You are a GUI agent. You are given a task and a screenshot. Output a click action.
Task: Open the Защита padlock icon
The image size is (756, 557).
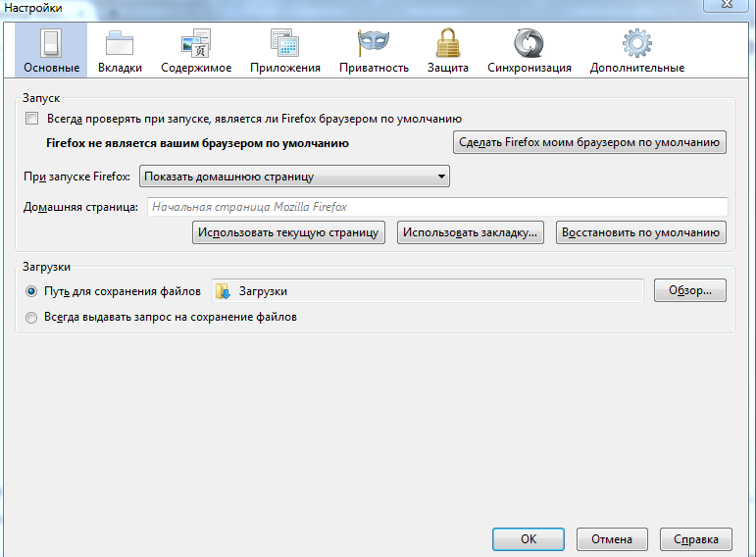tap(448, 44)
